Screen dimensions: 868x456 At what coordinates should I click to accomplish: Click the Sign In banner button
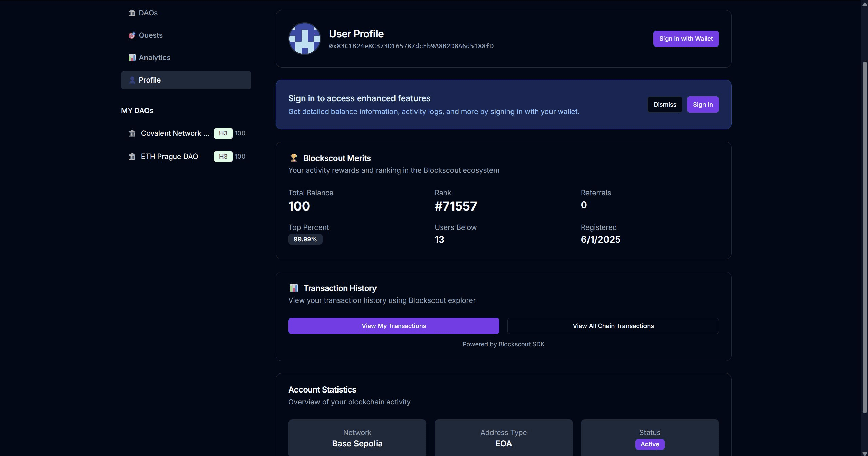coord(702,105)
